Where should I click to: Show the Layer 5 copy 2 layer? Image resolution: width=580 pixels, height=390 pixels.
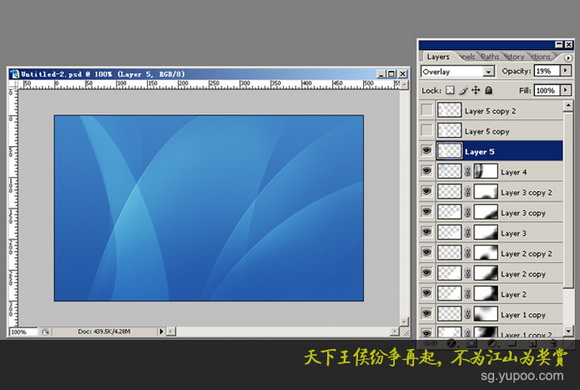(x=426, y=110)
